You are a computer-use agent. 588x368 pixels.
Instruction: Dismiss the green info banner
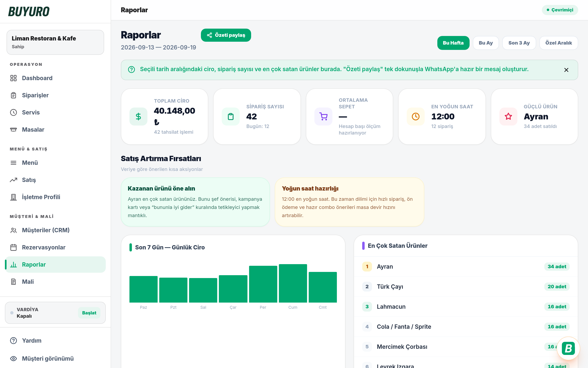click(566, 70)
